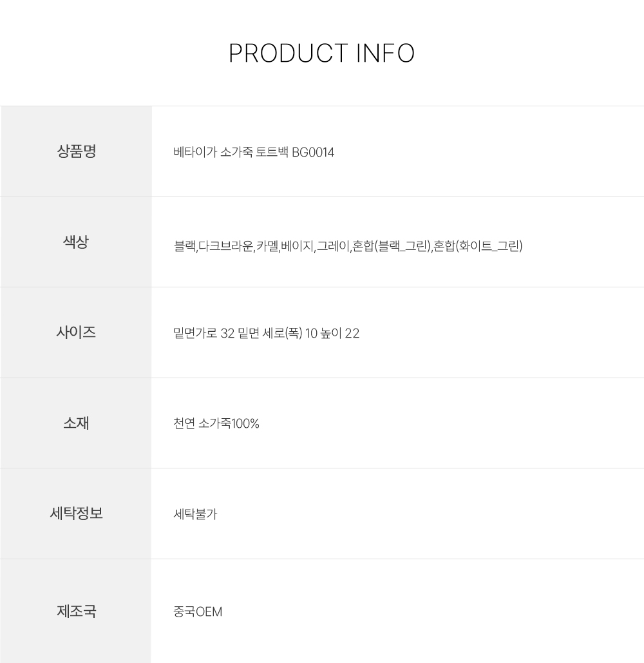Click the 소재 row label

(x=76, y=423)
